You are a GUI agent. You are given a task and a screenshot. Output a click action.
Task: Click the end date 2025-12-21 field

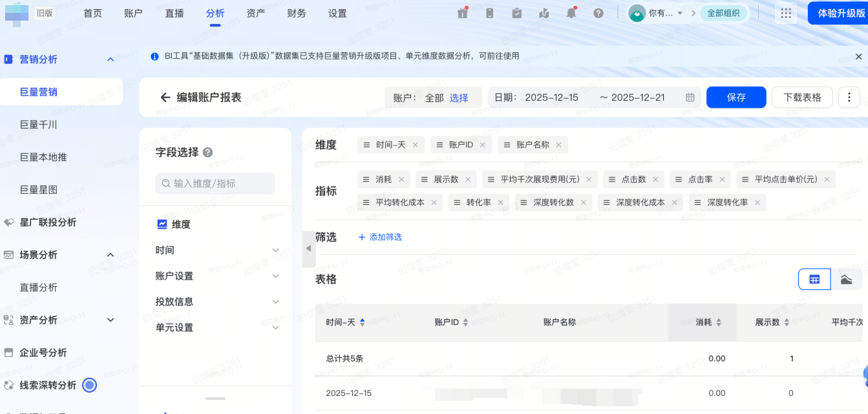pyautogui.click(x=638, y=98)
